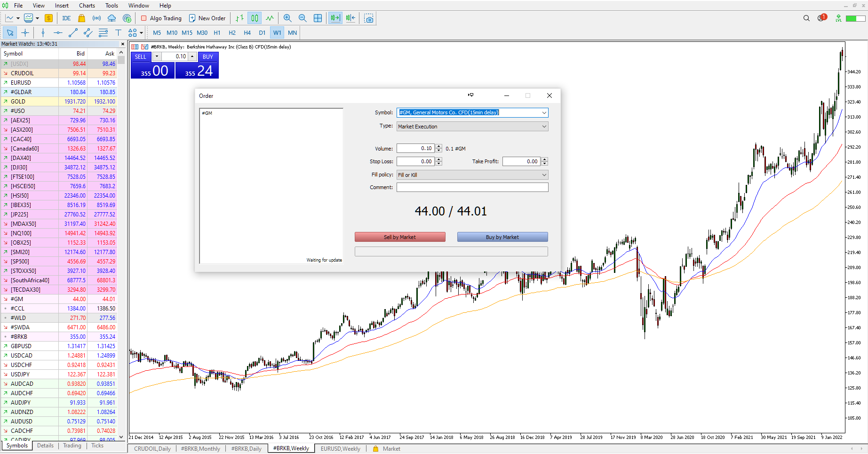Select the equidistant channel tool
This screenshot has width=868, height=454.
pyautogui.click(x=88, y=32)
